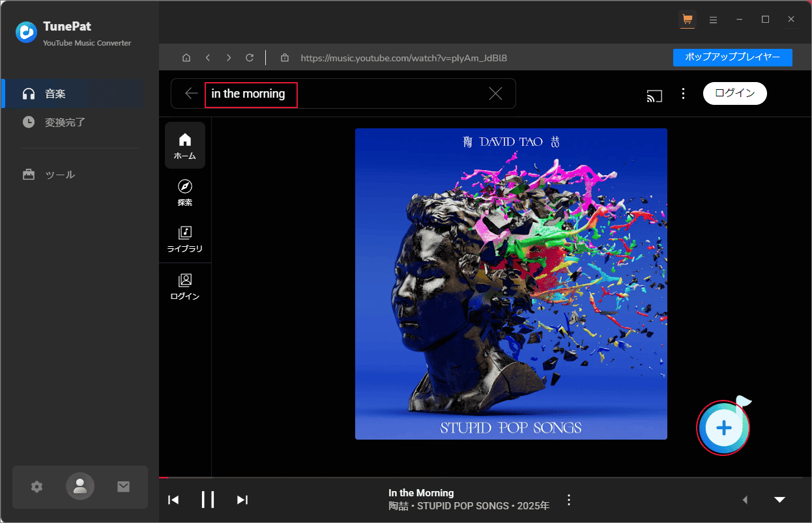Open the shopping cart purchase icon
This screenshot has height=523, width=812.
tap(687, 20)
